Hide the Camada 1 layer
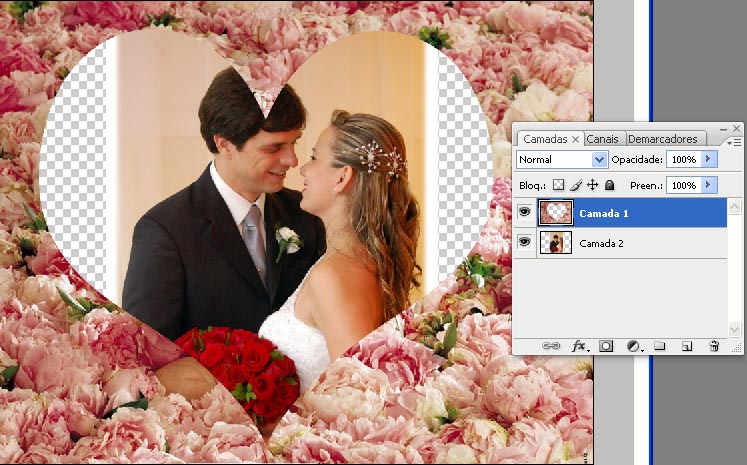Image resolution: width=747 pixels, height=465 pixels. click(x=525, y=212)
